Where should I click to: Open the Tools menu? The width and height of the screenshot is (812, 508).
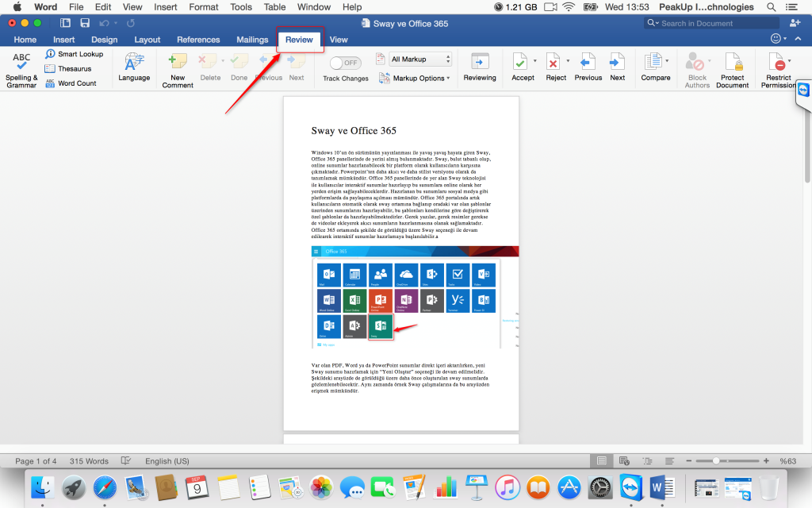(241, 7)
